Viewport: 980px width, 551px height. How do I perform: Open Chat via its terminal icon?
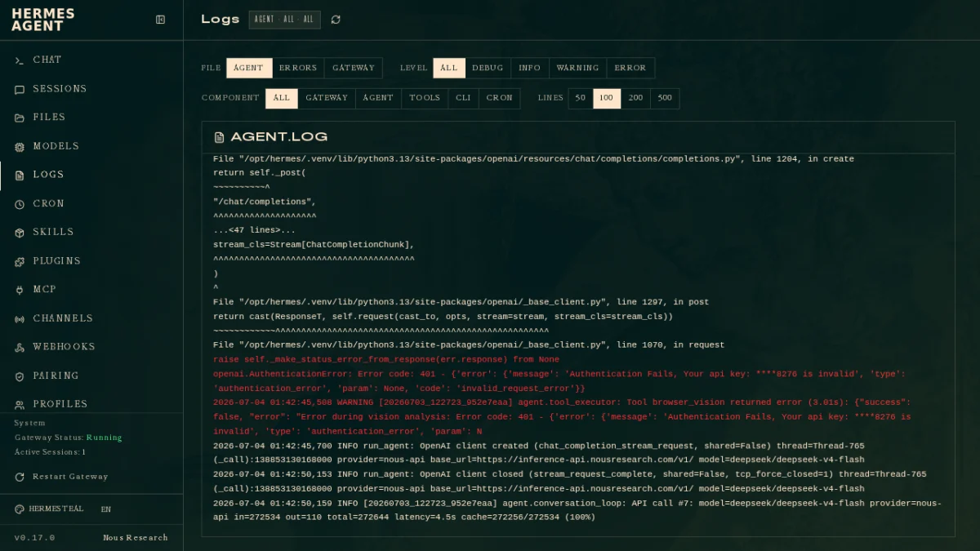pyautogui.click(x=20, y=60)
